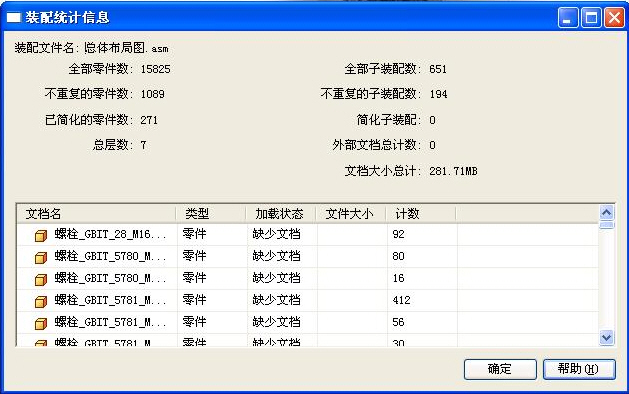Viewport: 629px width, 394px height.
Task: Click the part icon beside 螺栓_GBIT_28_M16
Action: click(41, 236)
